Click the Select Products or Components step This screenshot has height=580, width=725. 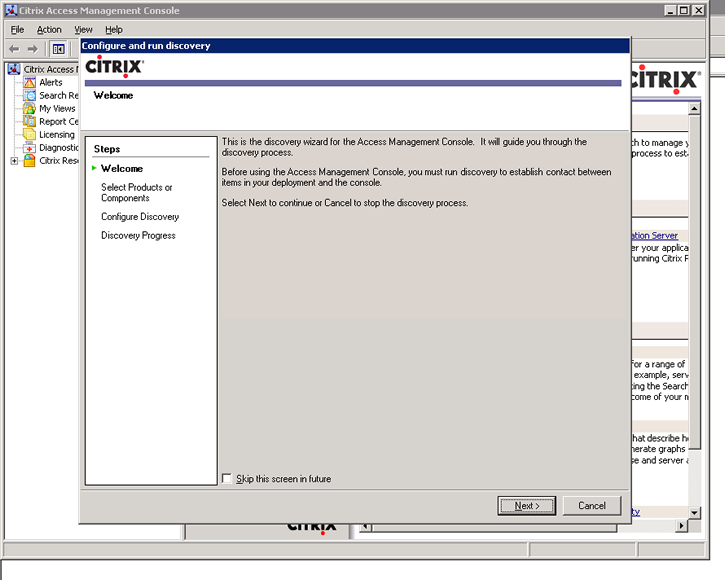pyautogui.click(x=137, y=192)
